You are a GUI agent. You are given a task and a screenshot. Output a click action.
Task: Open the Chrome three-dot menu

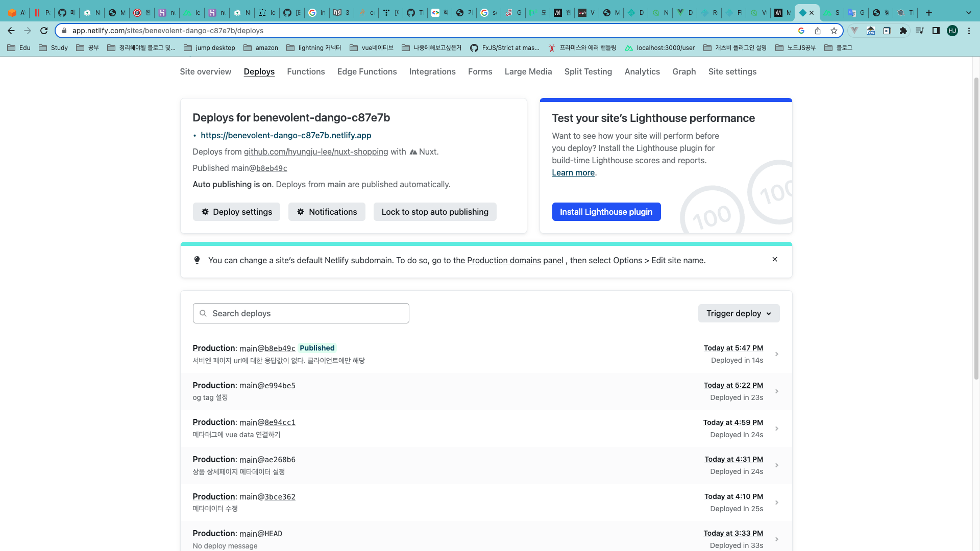coord(969,31)
